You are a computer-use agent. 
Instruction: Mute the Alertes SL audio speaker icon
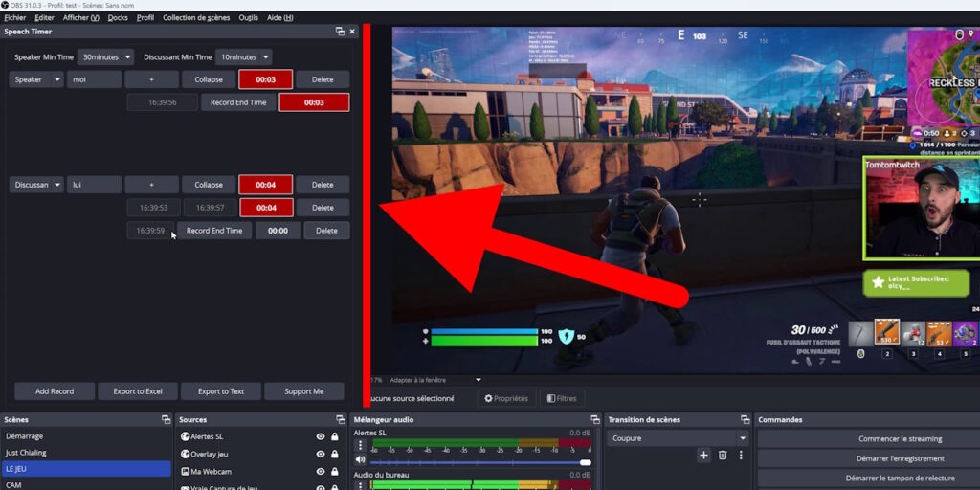click(x=361, y=460)
